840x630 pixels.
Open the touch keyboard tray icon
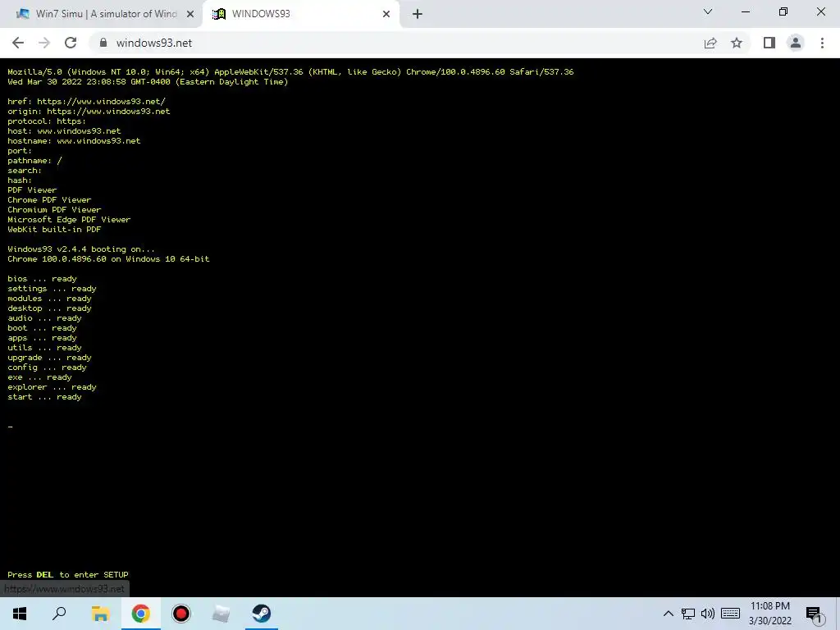(x=730, y=614)
